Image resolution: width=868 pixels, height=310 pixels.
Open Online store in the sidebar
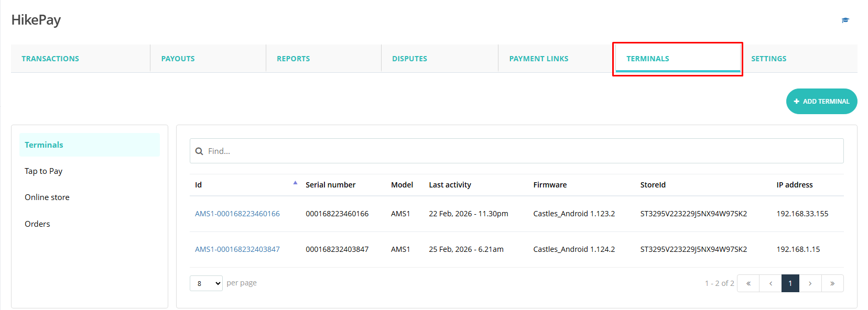(47, 197)
